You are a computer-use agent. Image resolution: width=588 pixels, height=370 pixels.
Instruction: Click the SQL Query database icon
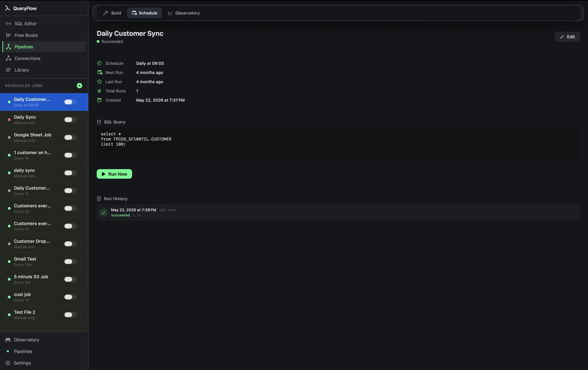coord(99,122)
